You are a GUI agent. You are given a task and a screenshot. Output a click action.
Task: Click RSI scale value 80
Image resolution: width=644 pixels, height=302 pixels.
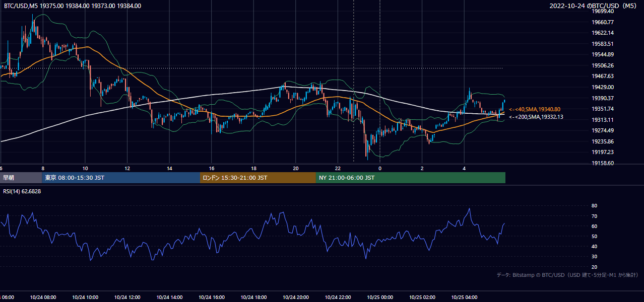pos(595,206)
